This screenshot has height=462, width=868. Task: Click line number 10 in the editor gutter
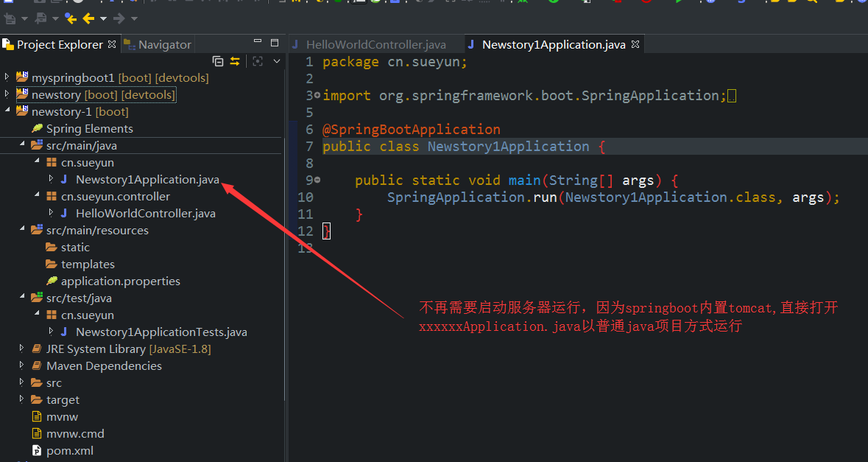pos(306,197)
